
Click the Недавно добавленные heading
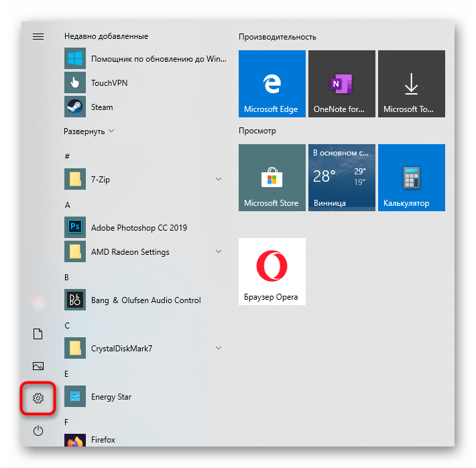106,36
